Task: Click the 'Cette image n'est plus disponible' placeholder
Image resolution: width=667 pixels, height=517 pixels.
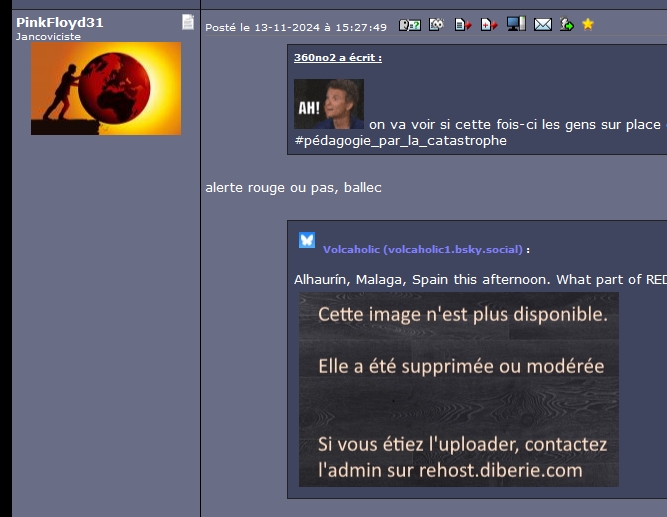Action: 459,389
